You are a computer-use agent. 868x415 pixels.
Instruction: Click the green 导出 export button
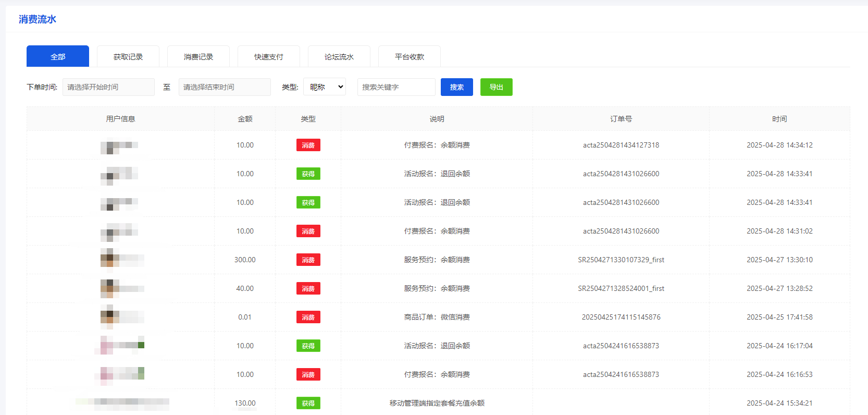pos(496,87)
